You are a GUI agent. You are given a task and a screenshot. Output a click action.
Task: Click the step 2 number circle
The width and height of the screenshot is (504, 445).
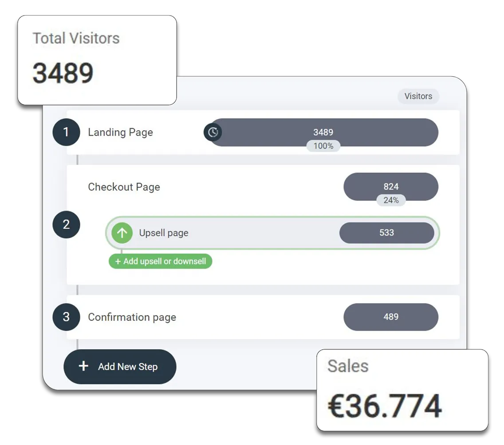tap(66, 225)
